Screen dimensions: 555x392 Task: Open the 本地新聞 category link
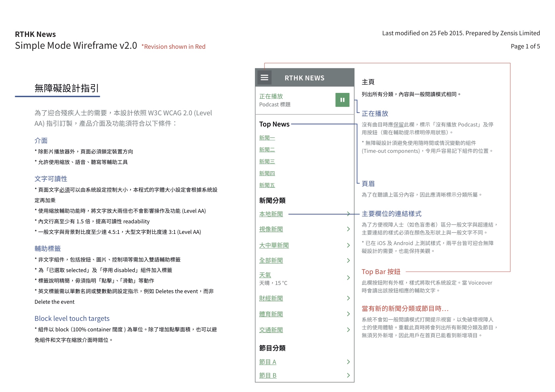click(271, 214)
